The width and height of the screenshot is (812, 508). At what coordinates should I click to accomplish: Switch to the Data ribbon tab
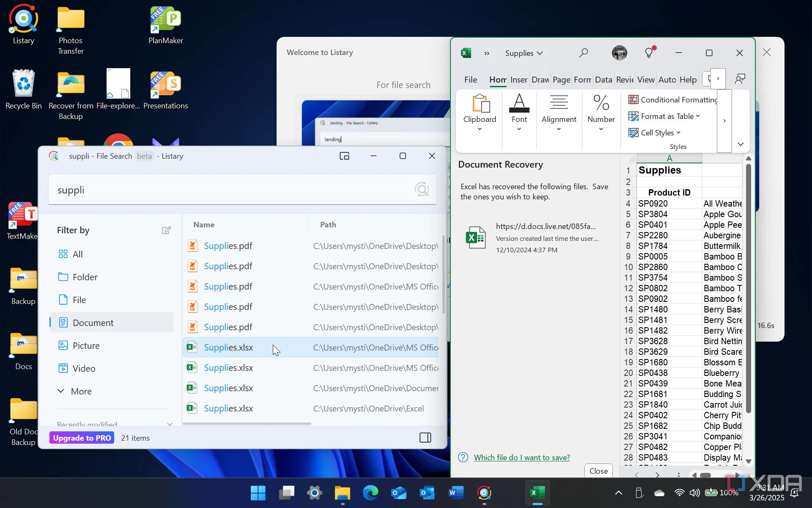[x=604, y=80]
